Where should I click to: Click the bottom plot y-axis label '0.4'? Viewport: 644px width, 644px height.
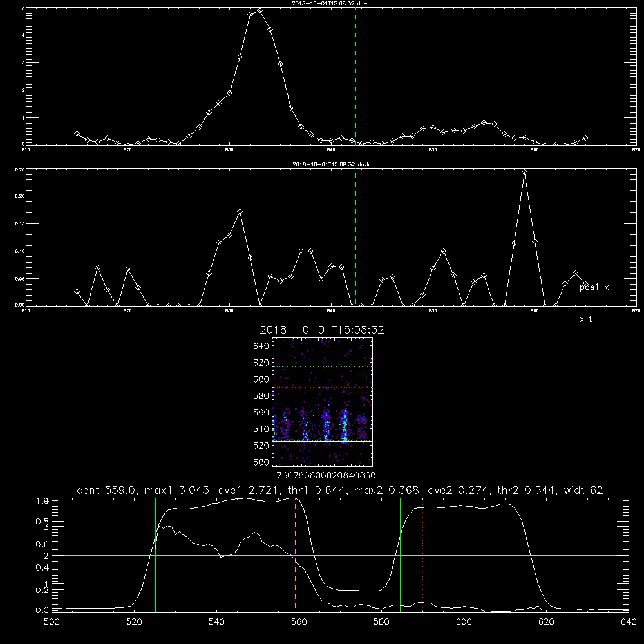pos(43,567)
